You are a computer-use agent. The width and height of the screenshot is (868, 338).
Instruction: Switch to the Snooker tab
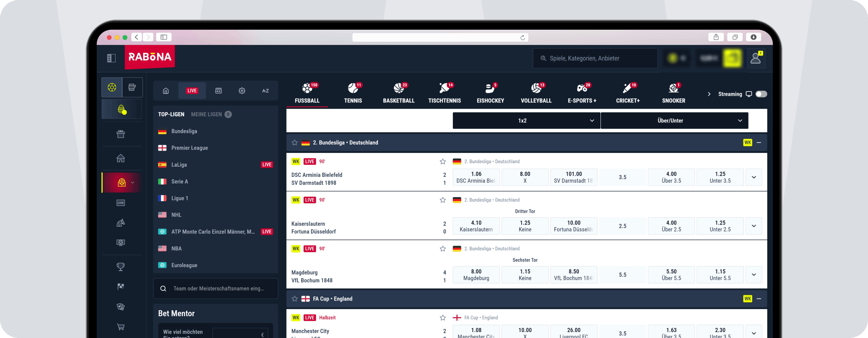pos(674,93)
